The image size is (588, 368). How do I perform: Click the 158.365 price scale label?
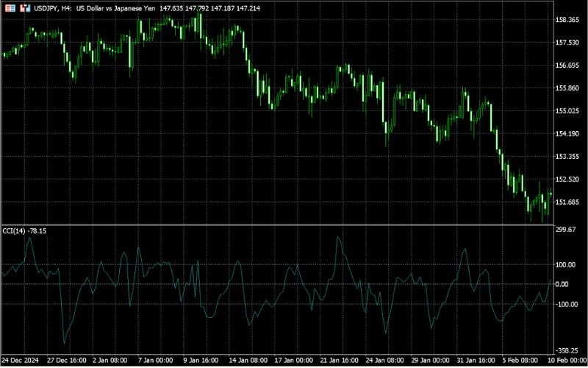(x=568, y=20)
